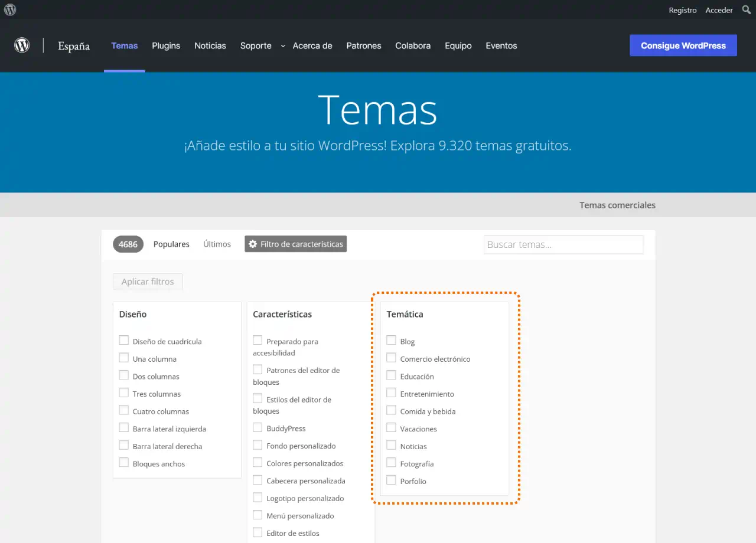Check the Tres columnas checkbox
This screenshot has height=543, width=756.
tap(124, 392)
